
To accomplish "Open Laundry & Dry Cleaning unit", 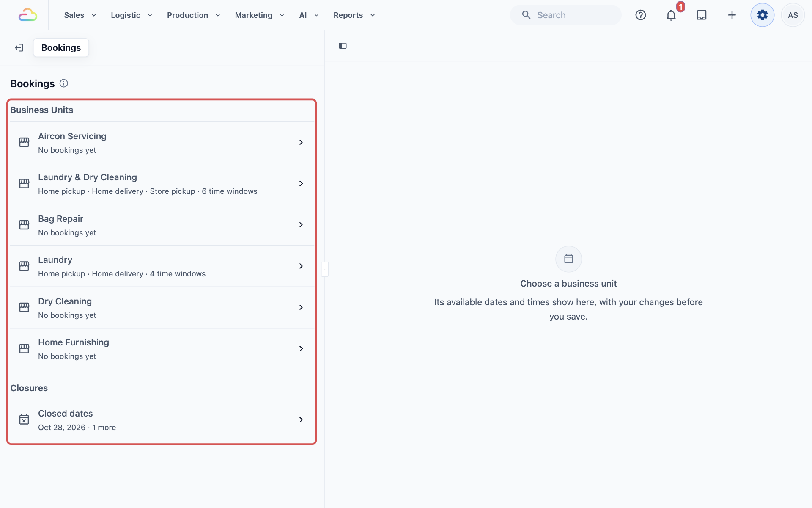I will coord(162,183).
